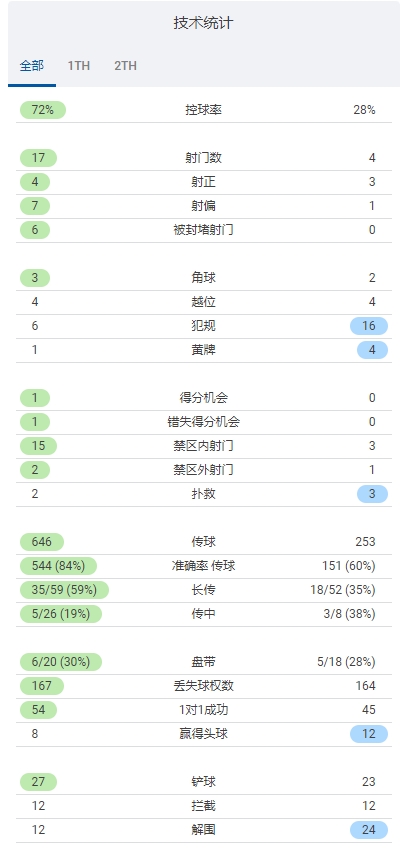Click the 控球率 stat label

pos(203,110)
